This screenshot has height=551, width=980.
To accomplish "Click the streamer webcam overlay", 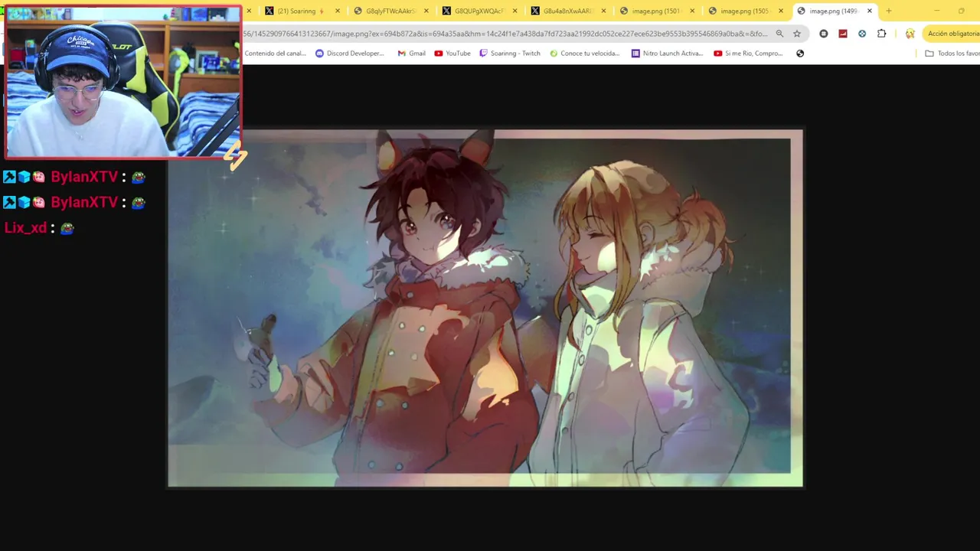I will point(123,81).
